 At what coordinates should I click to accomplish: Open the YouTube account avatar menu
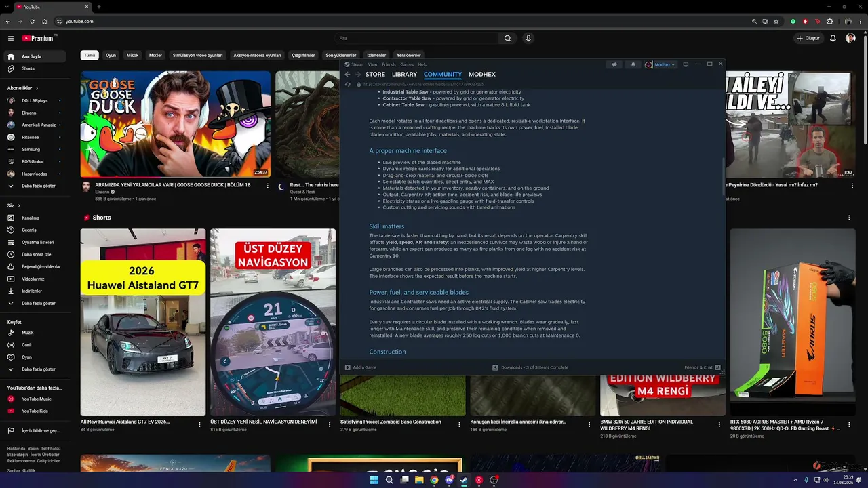(x=850, y=39)
